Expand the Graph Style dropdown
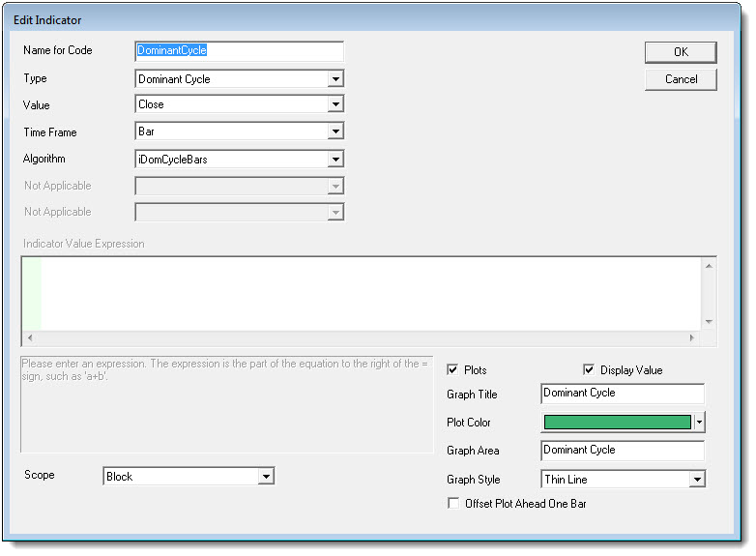756x556 pixels. pos(696,480)
